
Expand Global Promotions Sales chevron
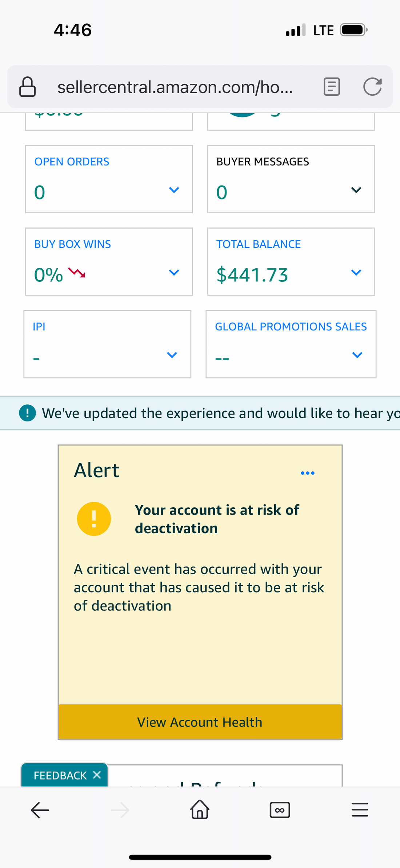point(357,355)
